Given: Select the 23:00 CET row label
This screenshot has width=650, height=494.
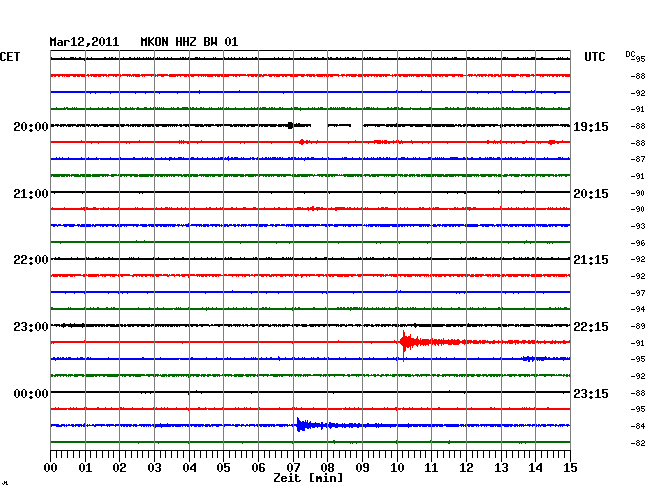Looking at the screenshot, I should pyautogui.click(x=31, y=327).
